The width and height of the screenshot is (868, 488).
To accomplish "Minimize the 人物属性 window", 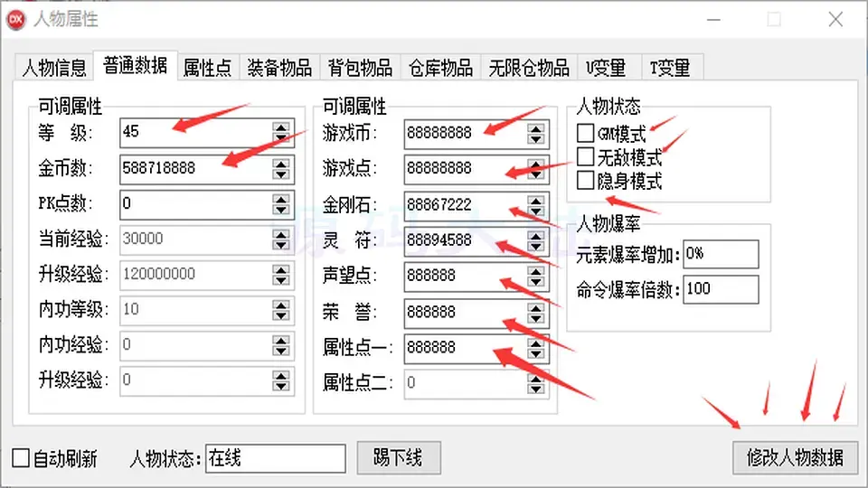I will [713, 19].
